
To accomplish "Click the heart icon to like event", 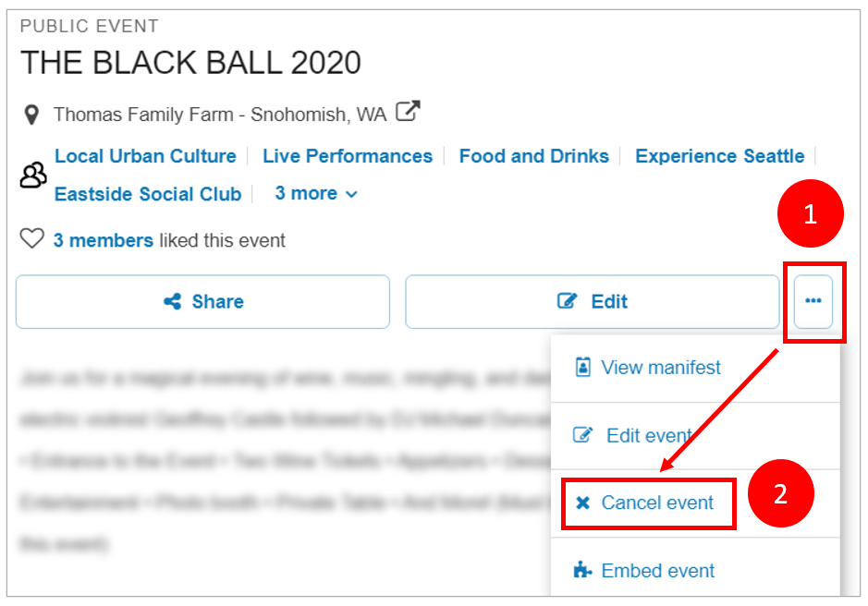I will tap(32, 240).
